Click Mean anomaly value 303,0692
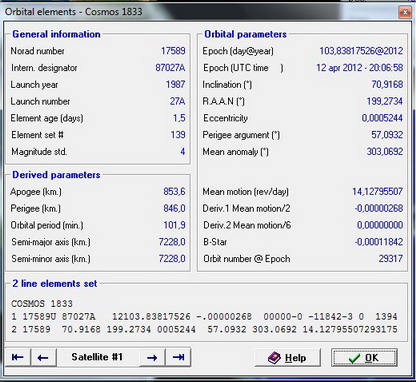The image size is (416, 382). [385, 152]
